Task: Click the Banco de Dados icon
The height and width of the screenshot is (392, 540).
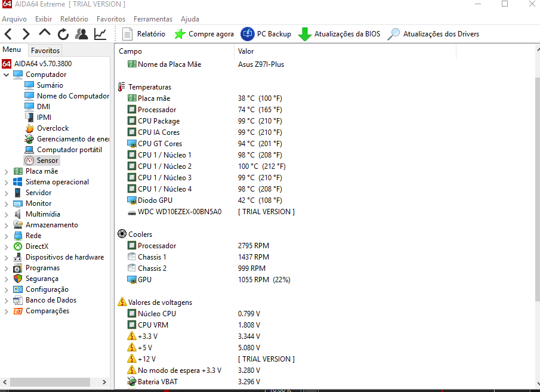Action: 17,300
